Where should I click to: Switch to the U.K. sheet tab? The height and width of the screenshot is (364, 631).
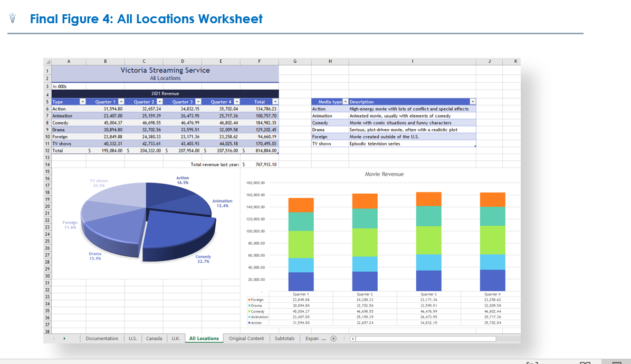pos(176,339)
